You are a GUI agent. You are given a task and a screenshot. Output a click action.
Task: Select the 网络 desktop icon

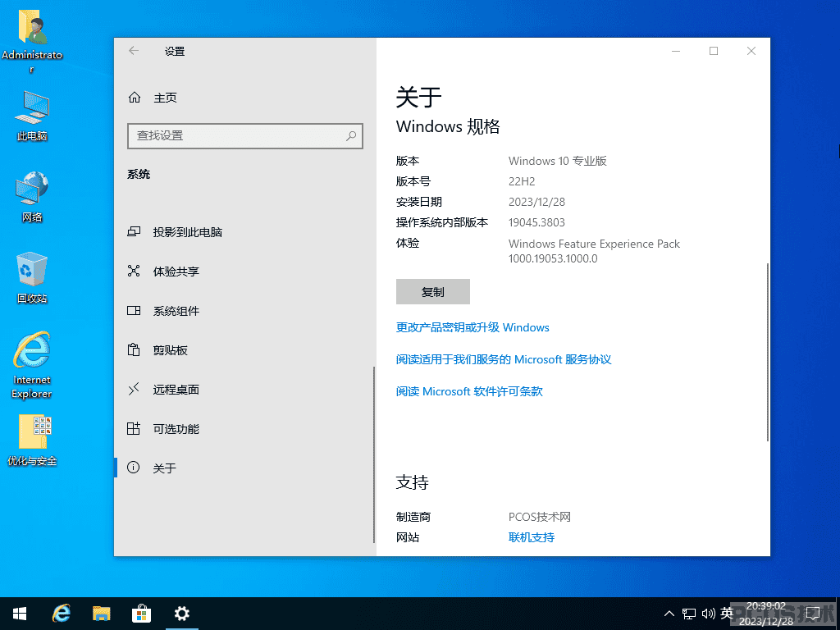[32, 197]
